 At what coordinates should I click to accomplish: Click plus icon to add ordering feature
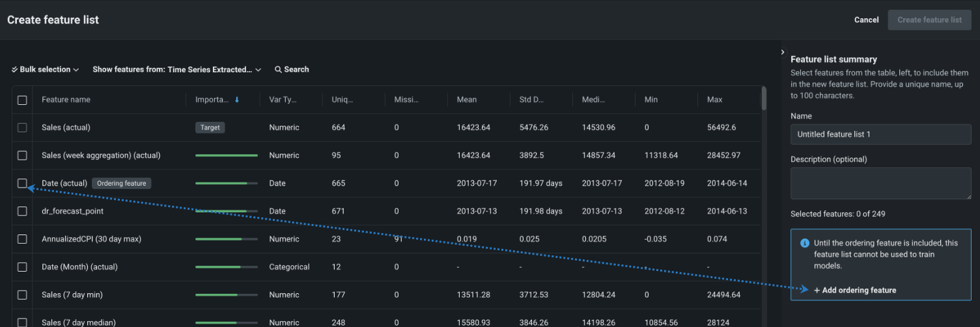tap(817, 291)
